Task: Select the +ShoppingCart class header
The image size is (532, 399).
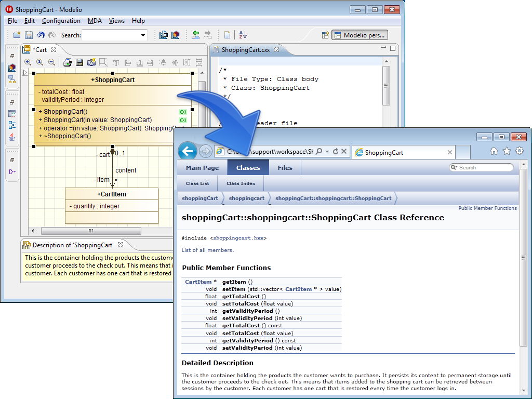Action: 113,79
